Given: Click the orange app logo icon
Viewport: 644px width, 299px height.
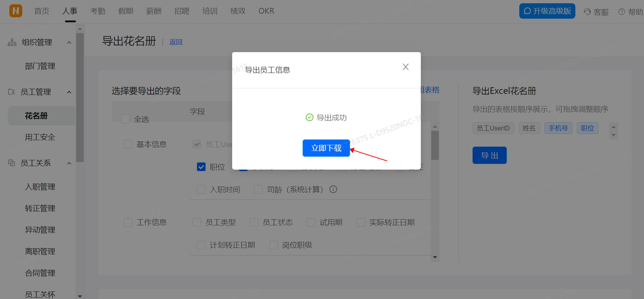Looking at the screenshot, I should point(15,11).
